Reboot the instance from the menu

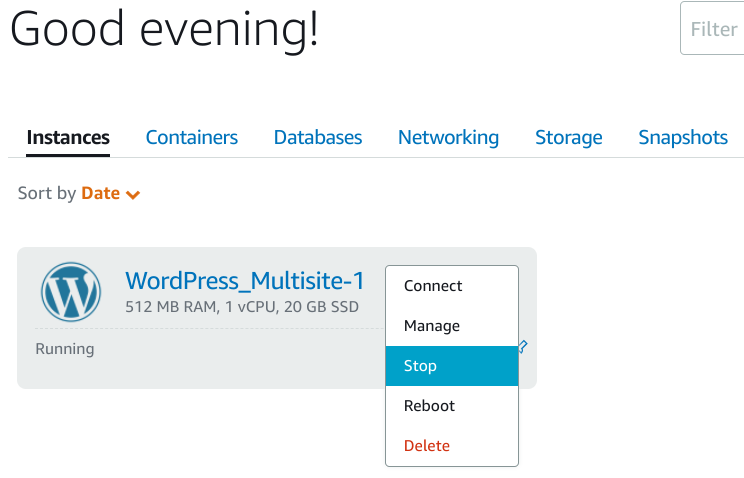point(452,406)
